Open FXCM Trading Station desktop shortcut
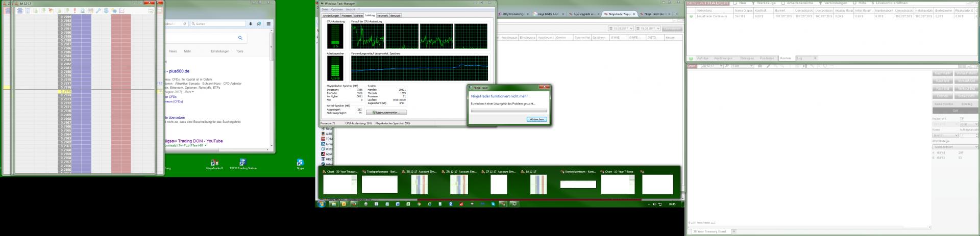Screen dimensions: 980x236 point(243,164)
